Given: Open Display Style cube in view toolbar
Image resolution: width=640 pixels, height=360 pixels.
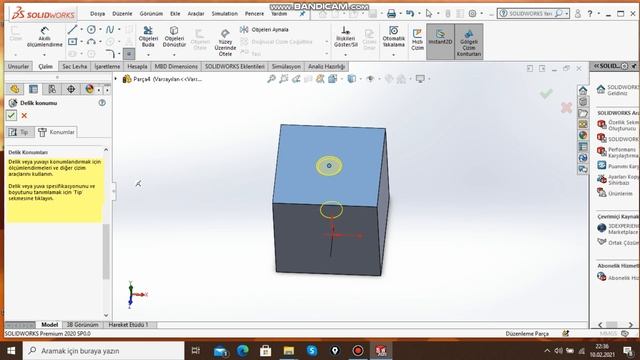Looking at the screenshot, I should 351,79.
